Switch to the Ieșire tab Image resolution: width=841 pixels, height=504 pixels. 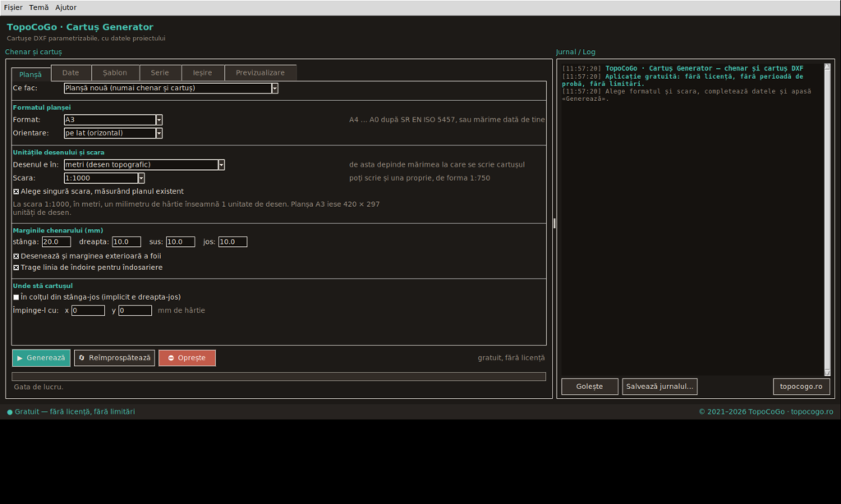click(x=203, y=72)
